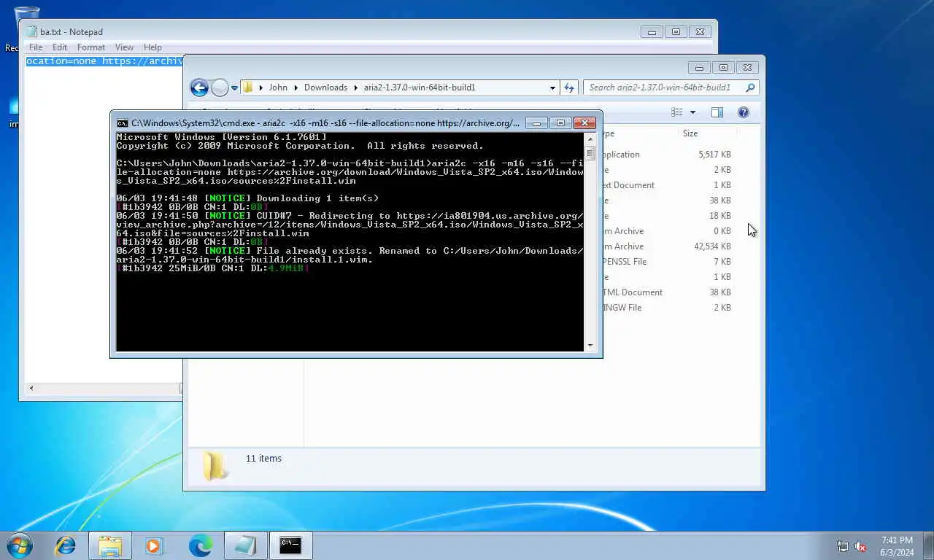Open the Start menu orb

click(19, 545)
